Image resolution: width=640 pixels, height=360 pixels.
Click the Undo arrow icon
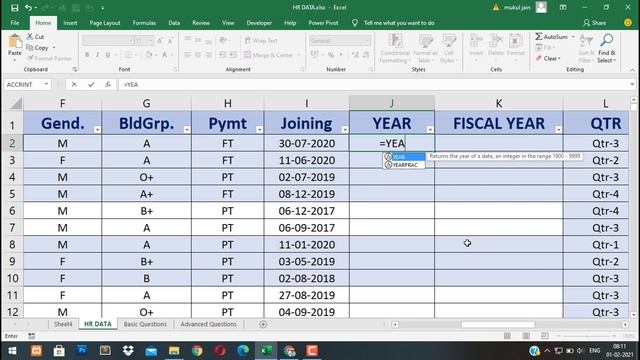[x=28, y=8]
